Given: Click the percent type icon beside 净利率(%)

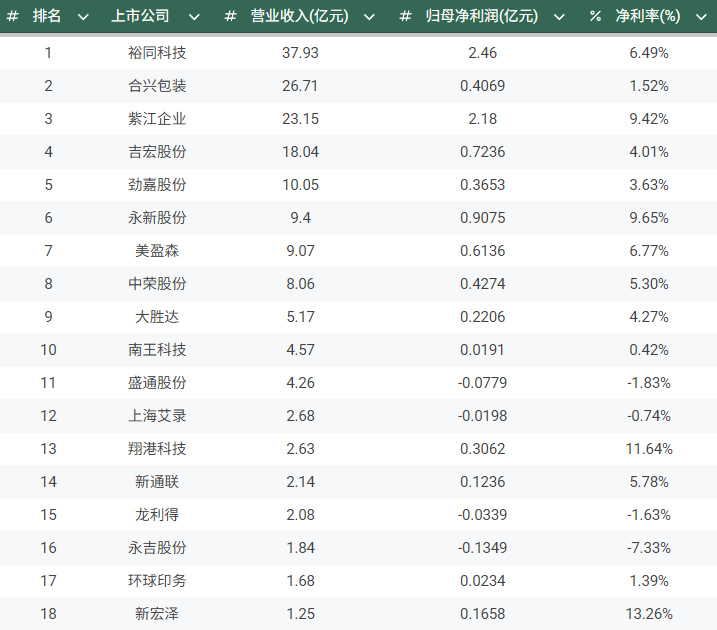Looking at the screenshot, I should coord(595,16).
